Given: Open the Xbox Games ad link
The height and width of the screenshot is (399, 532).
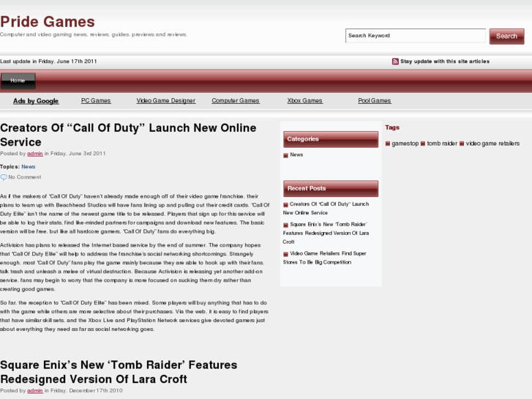Looking at the screenshot, I should [x=304, y=100].
